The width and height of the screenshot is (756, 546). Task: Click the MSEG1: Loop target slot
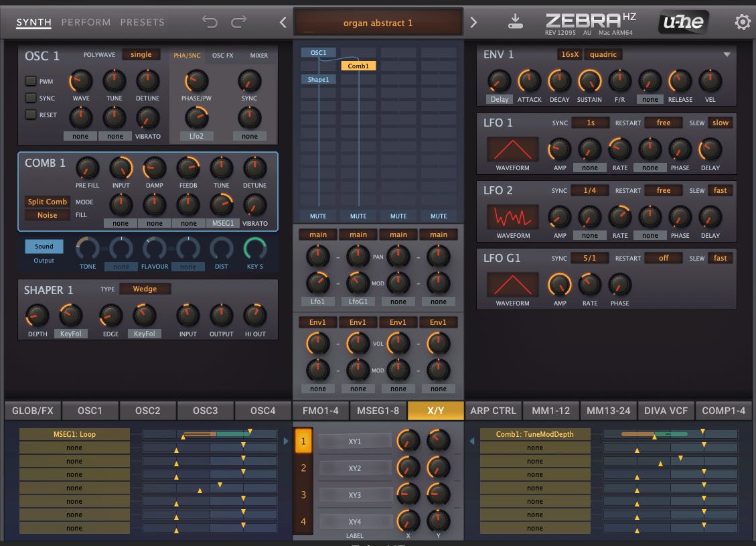74,434
